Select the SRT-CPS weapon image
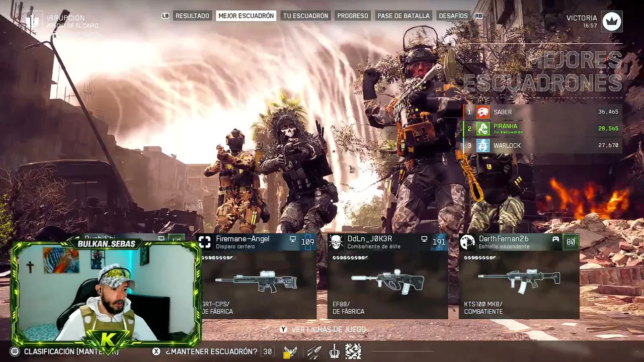 click(x=256, y=281)
